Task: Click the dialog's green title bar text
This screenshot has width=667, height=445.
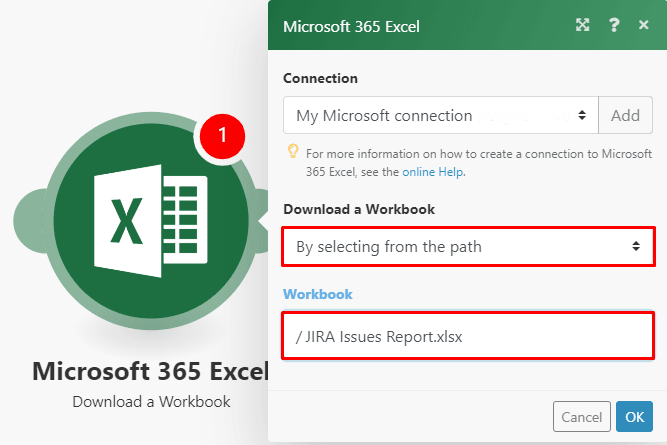Action: pyautogui.click(x=350, y=26)
